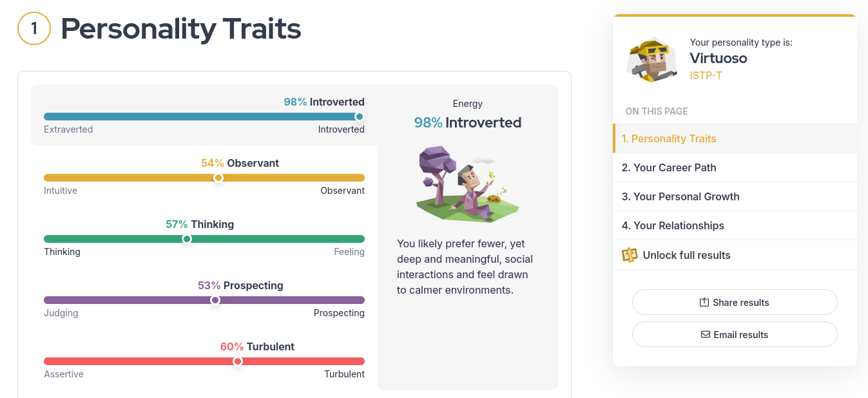Screen dimensions: 868x398
Task: Select the Turbulent slider handle
Action: click(238, 361)
